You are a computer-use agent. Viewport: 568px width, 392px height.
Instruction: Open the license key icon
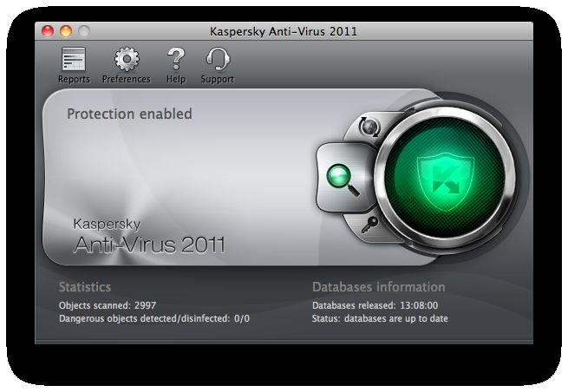[x=369, y=225]
